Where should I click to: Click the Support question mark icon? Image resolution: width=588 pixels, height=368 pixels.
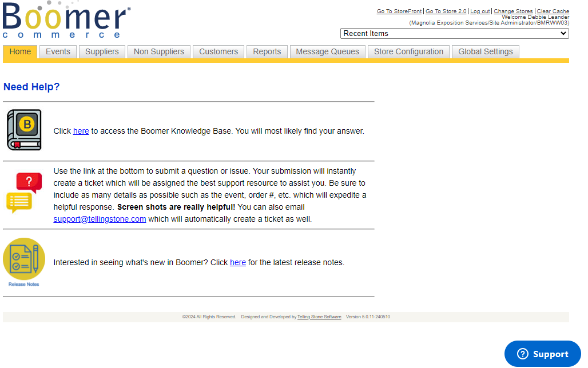click(x=522, y=354)
